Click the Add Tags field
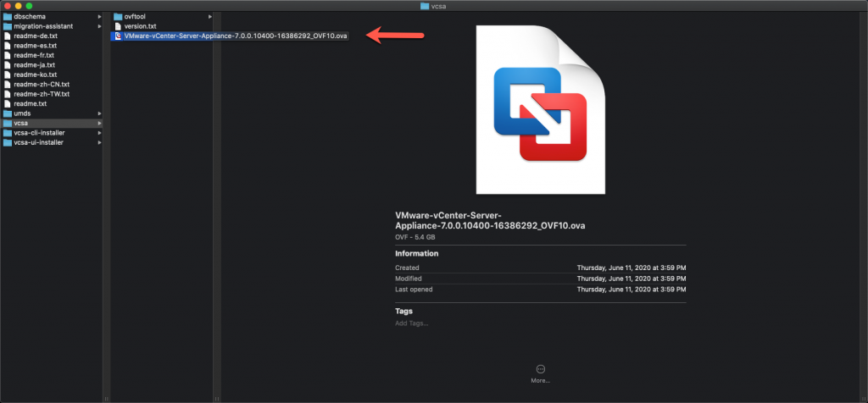Image resolution: width=868 pixels, height=403 pixels. pos(412,323)
